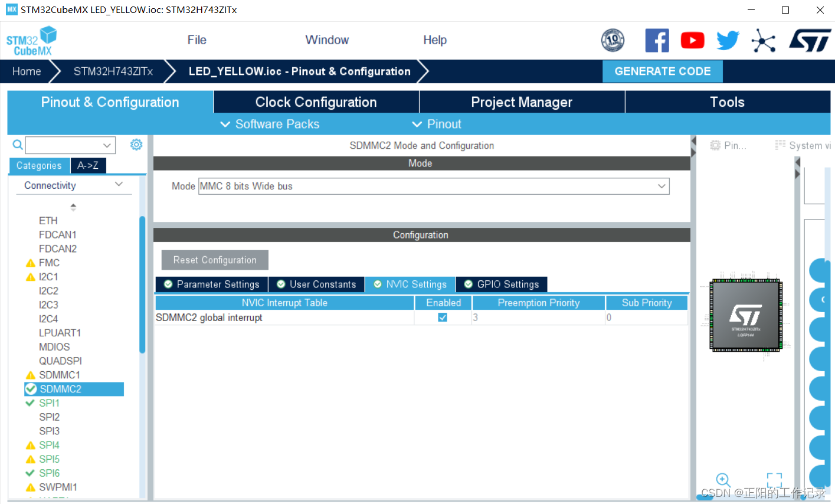The width and height of the screenshot is (835, 504).
Task: Open GPIO Settings tab
Action: [x=502, y=284]
